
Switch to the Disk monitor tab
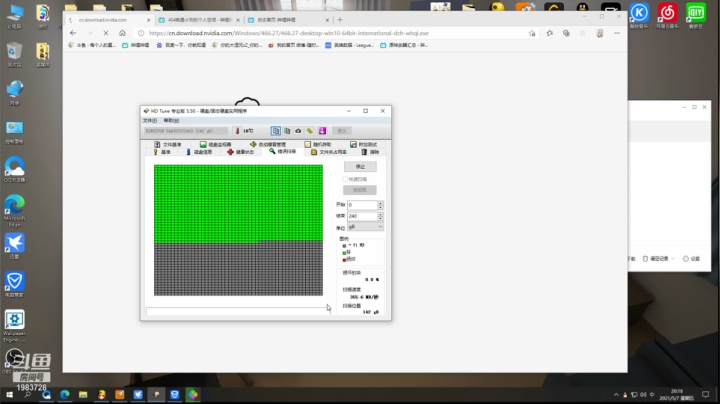point(215,144)
